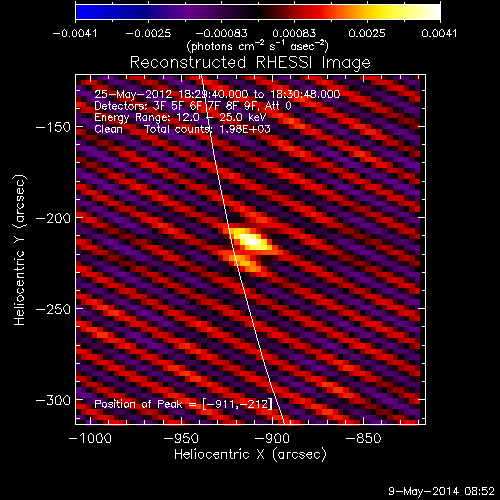This screenshot has height=500, width=500.
Task: Click the plot title 'Reconstructed RHESSI Image'
Action: [x=250, y=63]
